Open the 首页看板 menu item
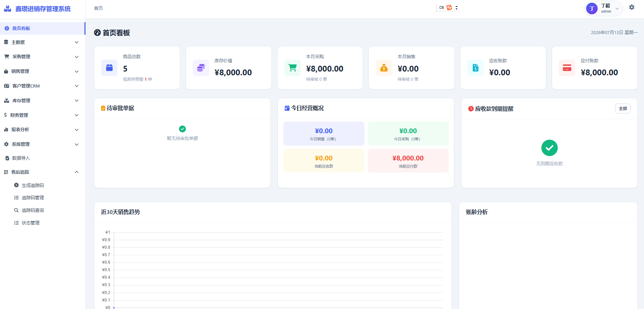The height and width of the screenshot is (309, 644). tap(43, 28)
